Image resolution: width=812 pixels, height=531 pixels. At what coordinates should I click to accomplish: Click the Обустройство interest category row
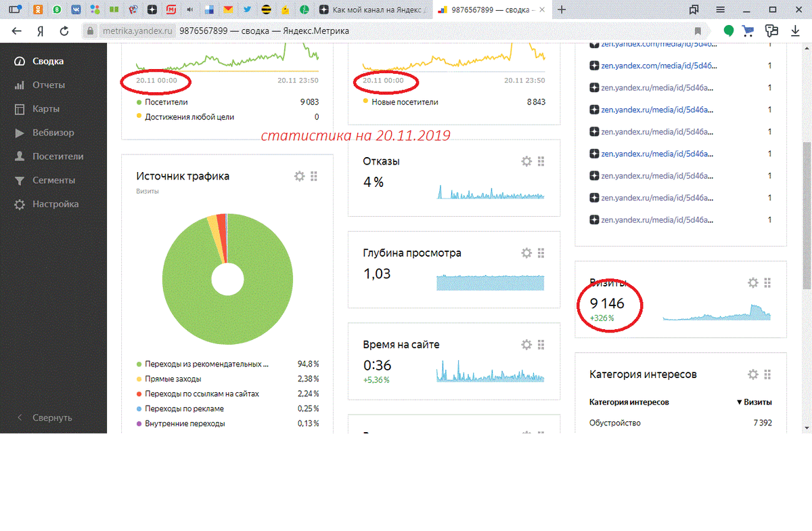pyautogui.click(x=681, y=423)
